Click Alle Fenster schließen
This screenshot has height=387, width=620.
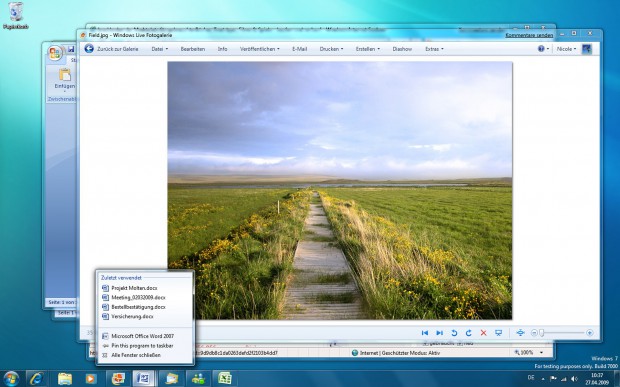(x=145, y=355)
